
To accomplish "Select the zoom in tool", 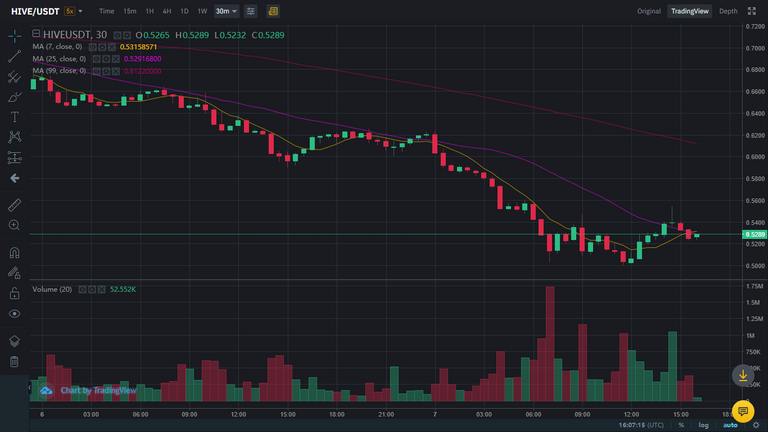I will (x=14, y=225).
